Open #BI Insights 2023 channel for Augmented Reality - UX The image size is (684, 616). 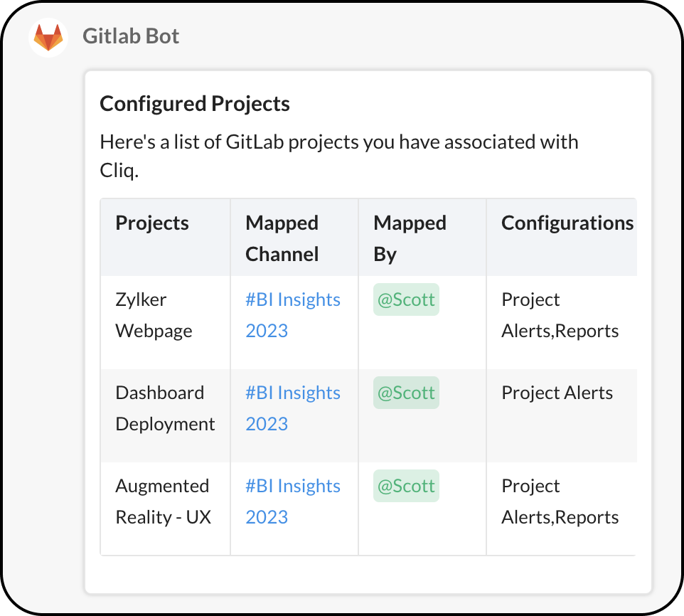292,501
